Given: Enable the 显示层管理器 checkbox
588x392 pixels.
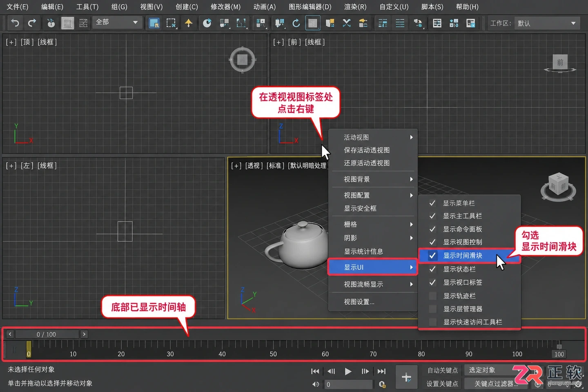Looking at the screenshot, I should [432, 309].
